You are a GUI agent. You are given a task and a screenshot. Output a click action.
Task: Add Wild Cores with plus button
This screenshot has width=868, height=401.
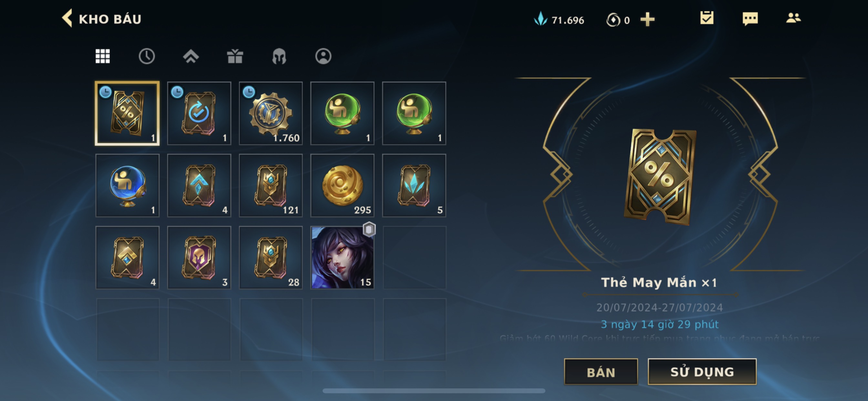tap(647, 20)
